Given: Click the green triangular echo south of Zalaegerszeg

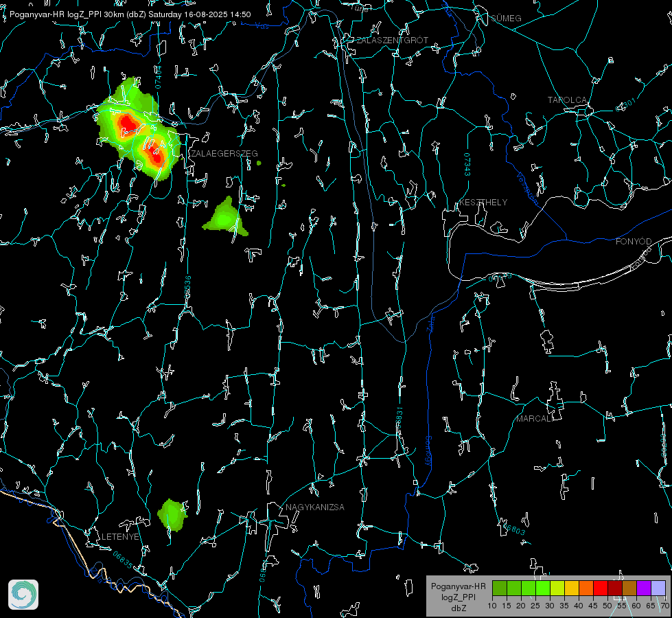Looking at the screenshot, I should (225, 217).
